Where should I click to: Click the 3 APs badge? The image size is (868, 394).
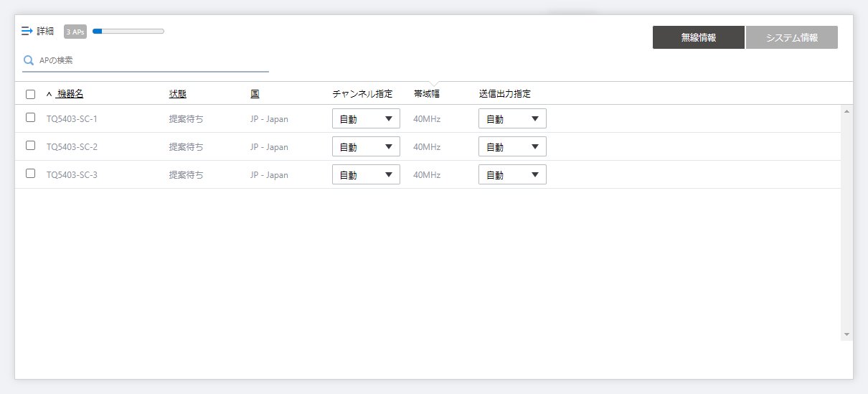pos(75,32)
